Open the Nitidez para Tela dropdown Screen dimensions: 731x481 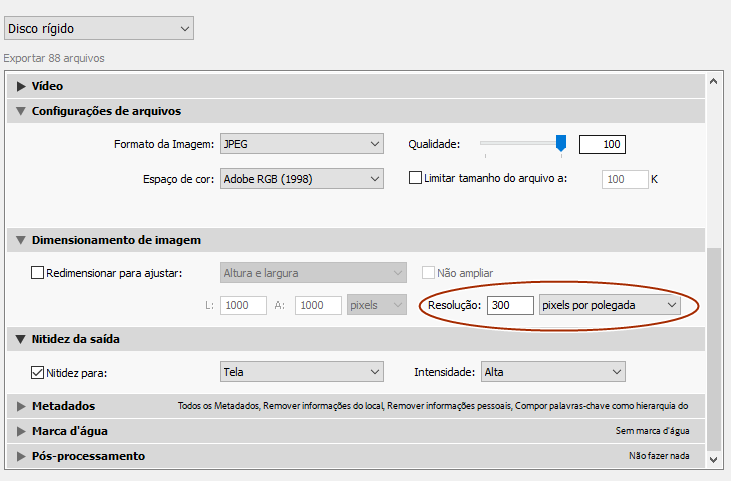coord(301,372)
